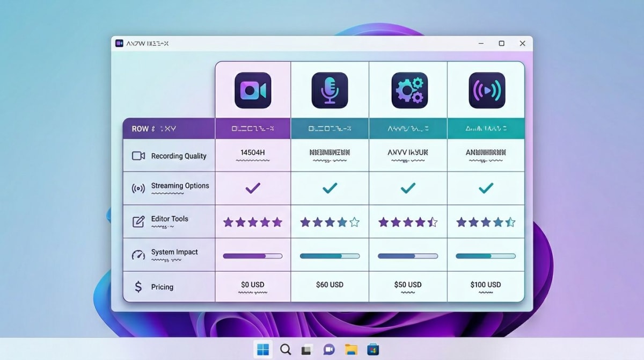
Task: Click the purple ROW header cell
Action: [x=169, y=129]
